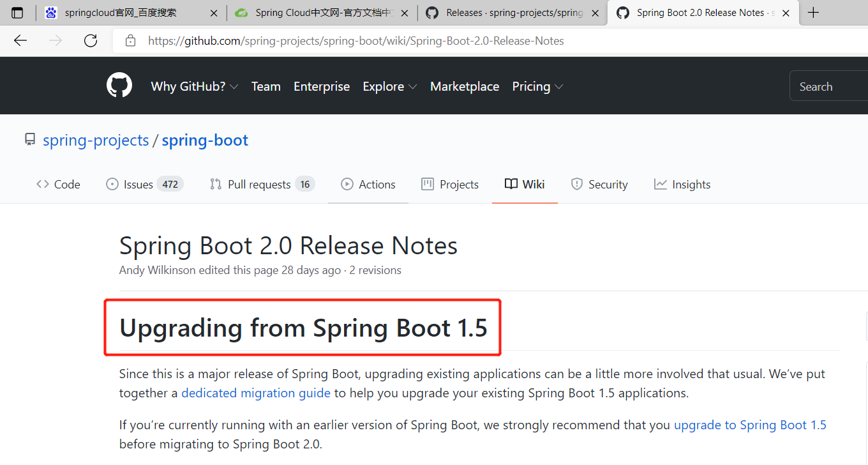The height and width of the screenshot is (465, 868).
Task: Click the browser forward arrow
Action: pos(56,41)
